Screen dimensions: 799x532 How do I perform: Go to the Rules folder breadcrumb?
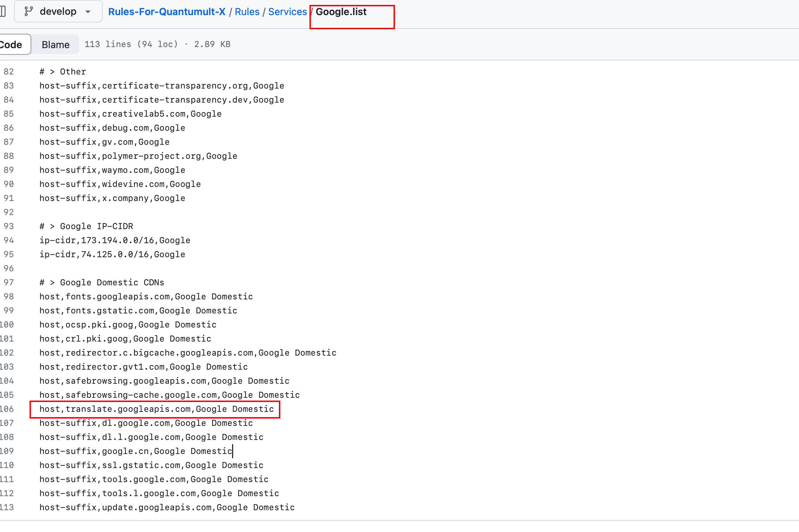[247, 12]
